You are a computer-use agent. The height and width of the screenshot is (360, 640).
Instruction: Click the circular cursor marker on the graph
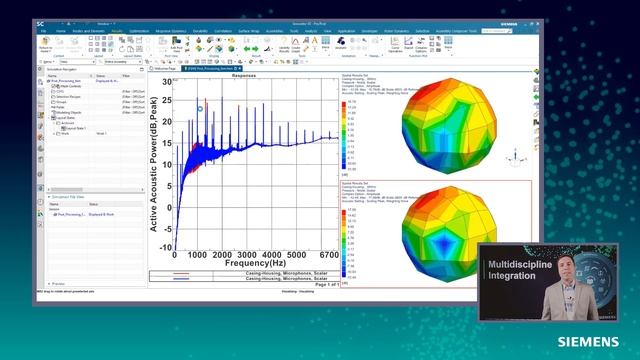pyautogui.click(x=200, y=109)
